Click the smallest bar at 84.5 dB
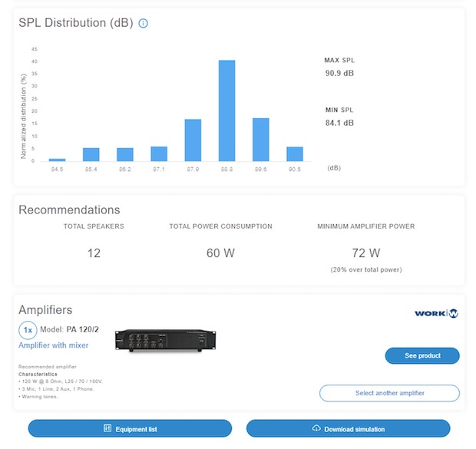Image resolution: width=476 pixels, height=449 pixels. click(58, 160)
